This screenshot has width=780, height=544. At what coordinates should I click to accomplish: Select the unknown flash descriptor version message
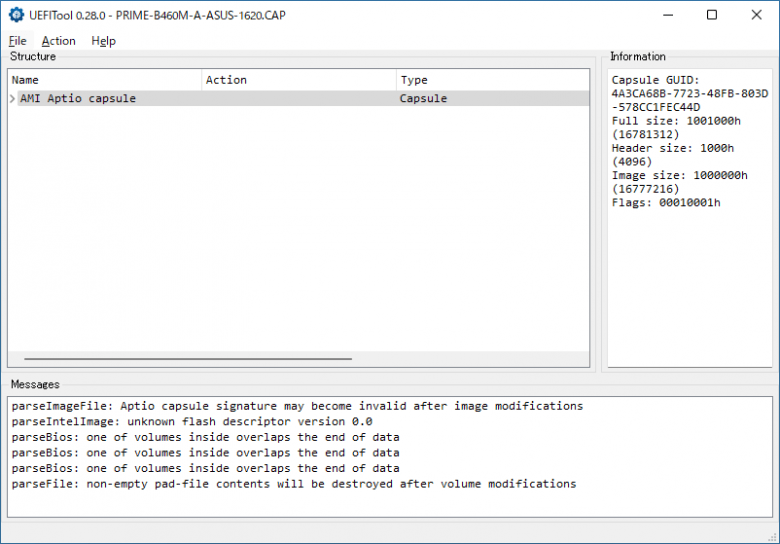pyautogui.click(x=192, y=422)
